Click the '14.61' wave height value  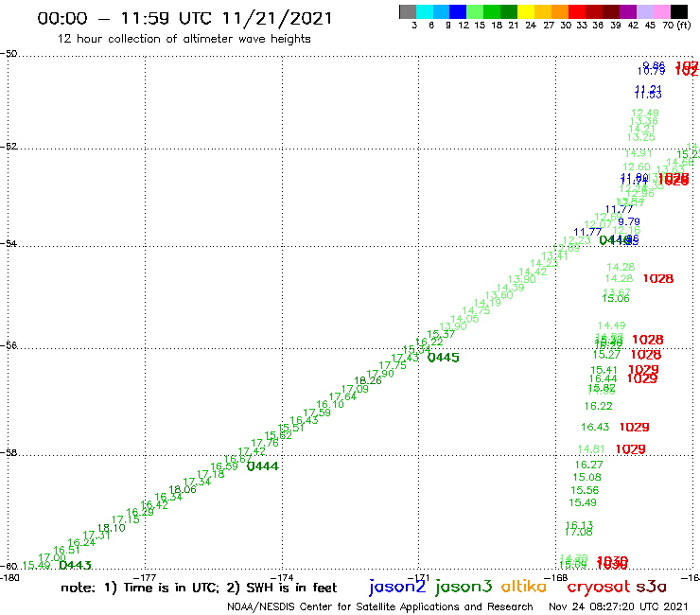click(x=591, y=448)
